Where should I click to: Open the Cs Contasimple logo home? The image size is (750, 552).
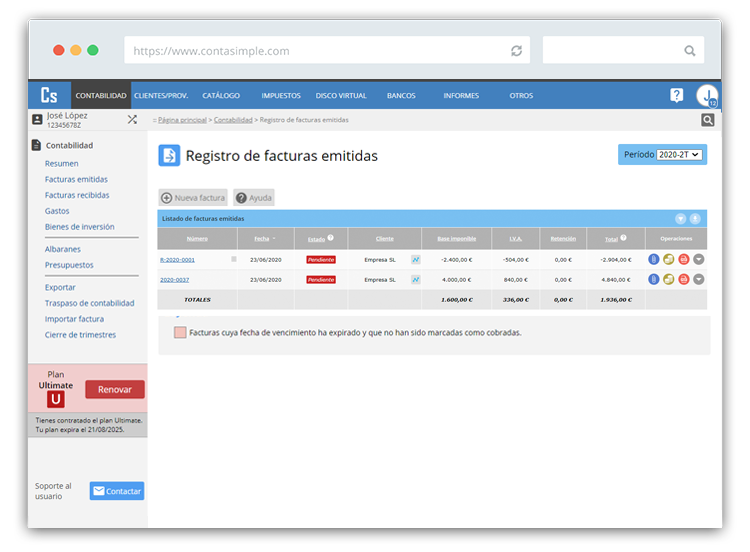pyautogui.click(x=49, y=95)
